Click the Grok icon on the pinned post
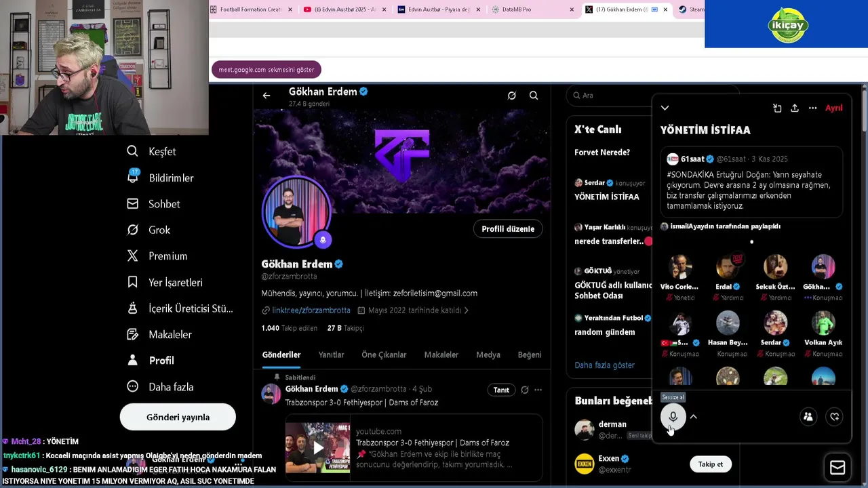Screen dimensions: 868x488 (524, 390)
